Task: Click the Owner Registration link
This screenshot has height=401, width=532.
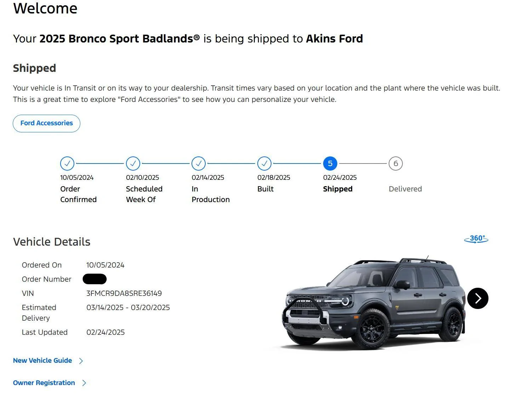Action: pos(44,383)
